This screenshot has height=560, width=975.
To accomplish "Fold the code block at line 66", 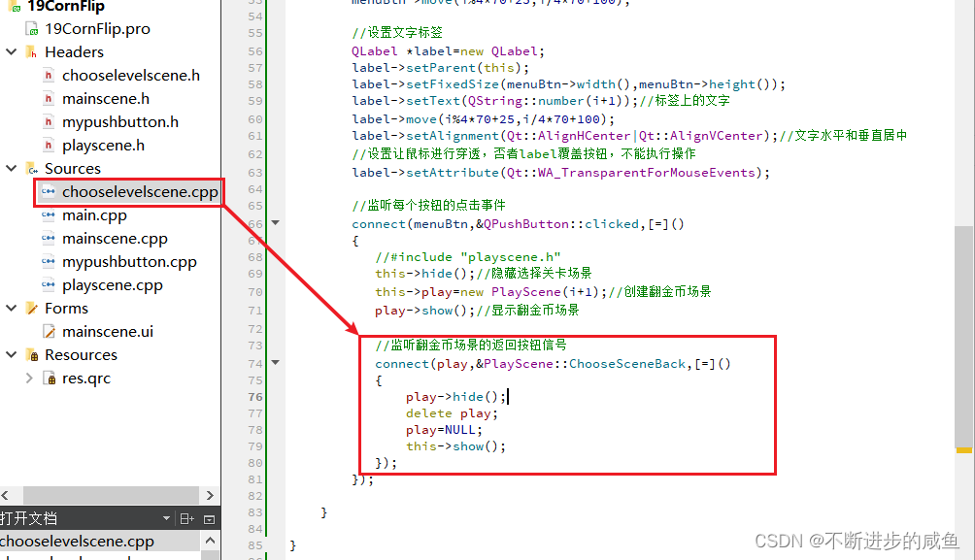I will pyautogui.click(x=276, y=222).
